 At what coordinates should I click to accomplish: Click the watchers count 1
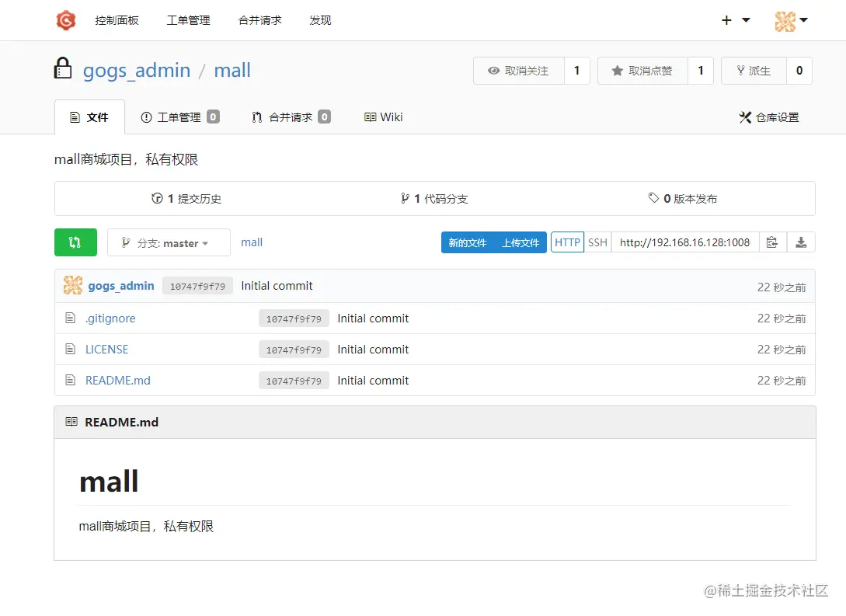click(x=576, y=71)
